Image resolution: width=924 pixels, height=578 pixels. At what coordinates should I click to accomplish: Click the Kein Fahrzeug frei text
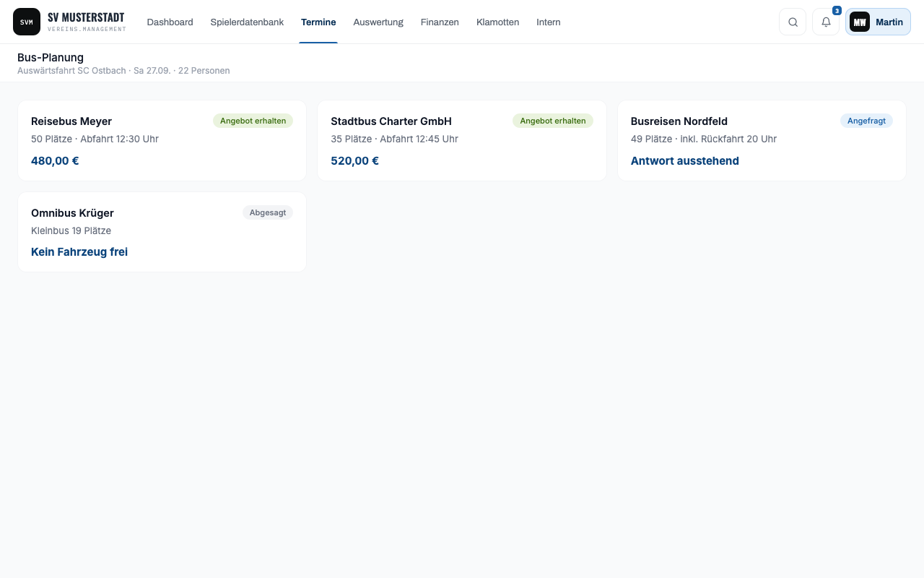coord(79,252)
